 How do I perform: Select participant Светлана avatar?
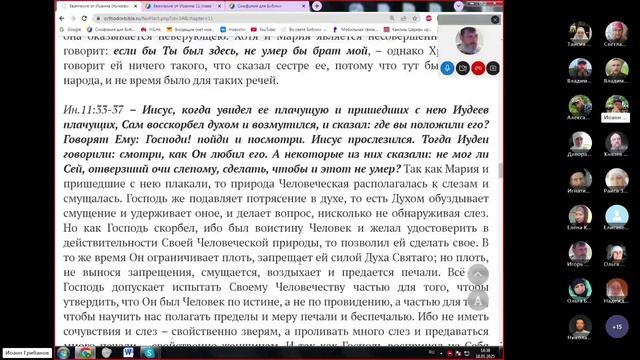click(616, 32)
